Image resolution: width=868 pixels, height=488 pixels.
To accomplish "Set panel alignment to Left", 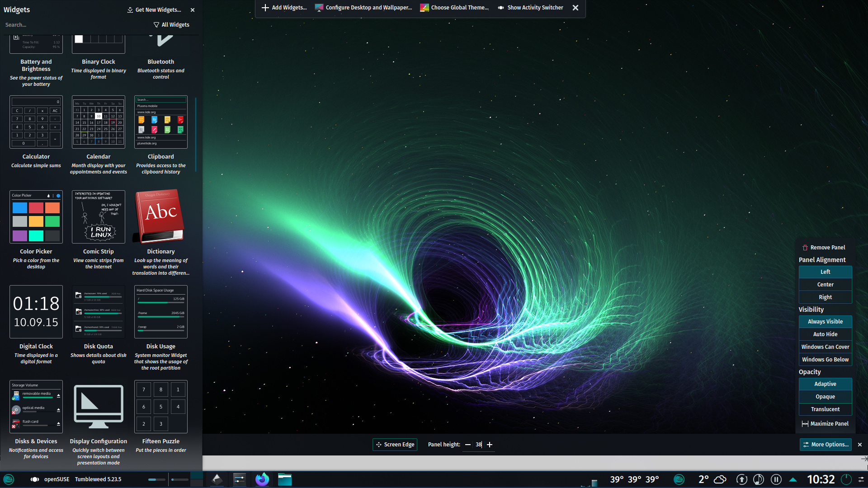I will [826, 272].
